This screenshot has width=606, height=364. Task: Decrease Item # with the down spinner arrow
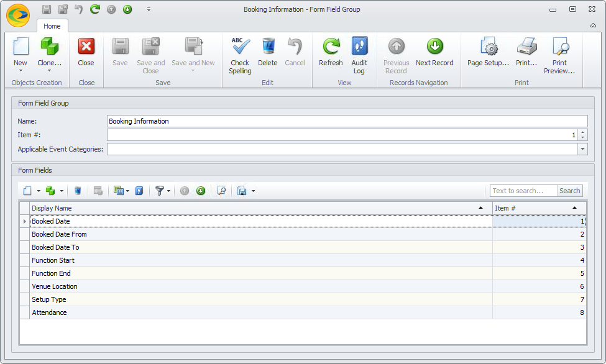click(x=583, y=137)
